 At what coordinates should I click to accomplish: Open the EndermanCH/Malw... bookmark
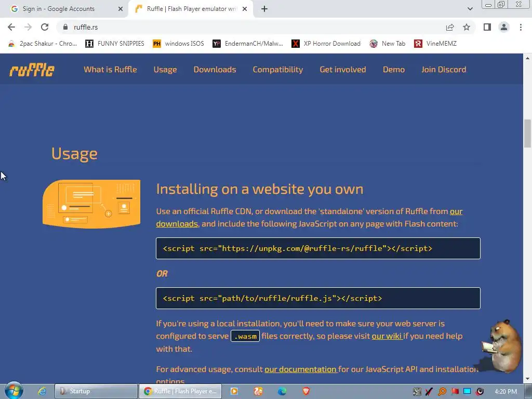coord(248,44)
